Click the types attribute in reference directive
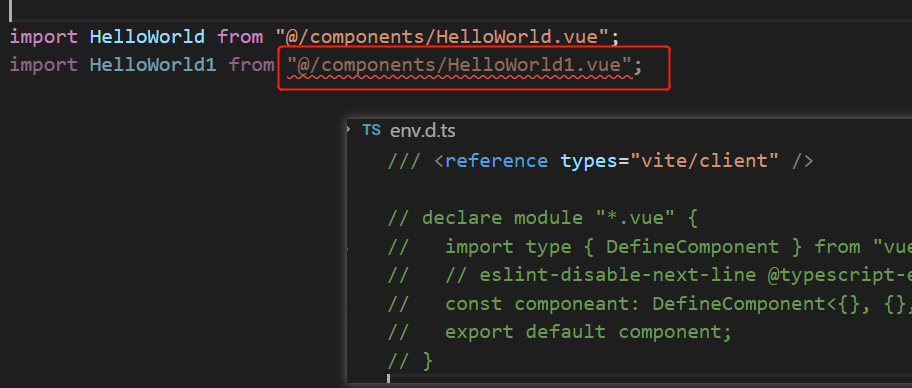Screen dimensions: 912x388 pyautogui.click(x=589, y=161)
